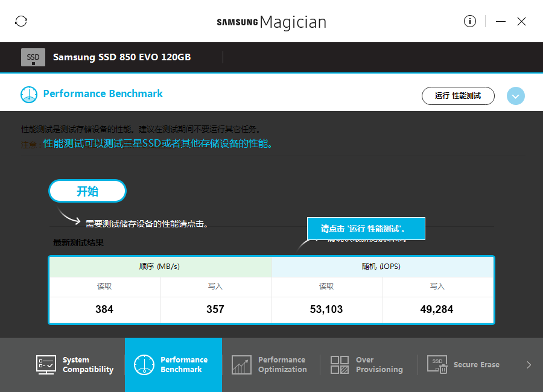Select the sequential read value 384
The height and width of the screenshot is (392, 543).
(x=104, y=309)
